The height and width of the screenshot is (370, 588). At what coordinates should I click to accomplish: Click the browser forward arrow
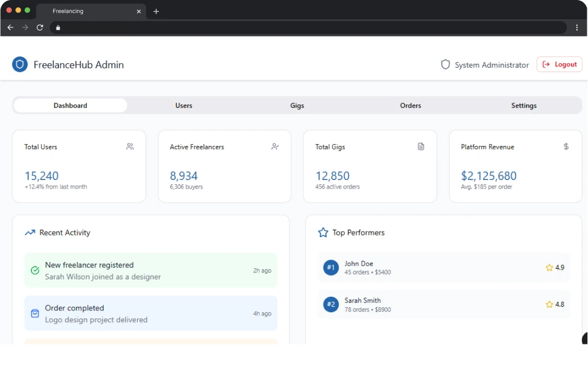pos(25,27)
